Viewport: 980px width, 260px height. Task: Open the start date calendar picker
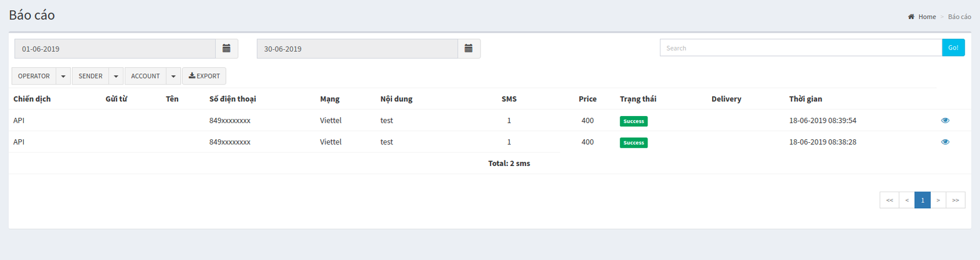coord(226,49)
